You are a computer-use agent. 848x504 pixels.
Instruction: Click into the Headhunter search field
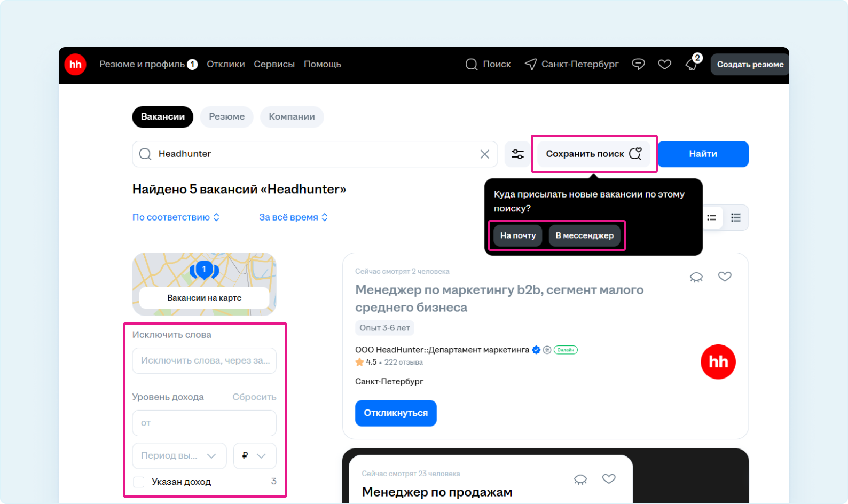(315, 154)
